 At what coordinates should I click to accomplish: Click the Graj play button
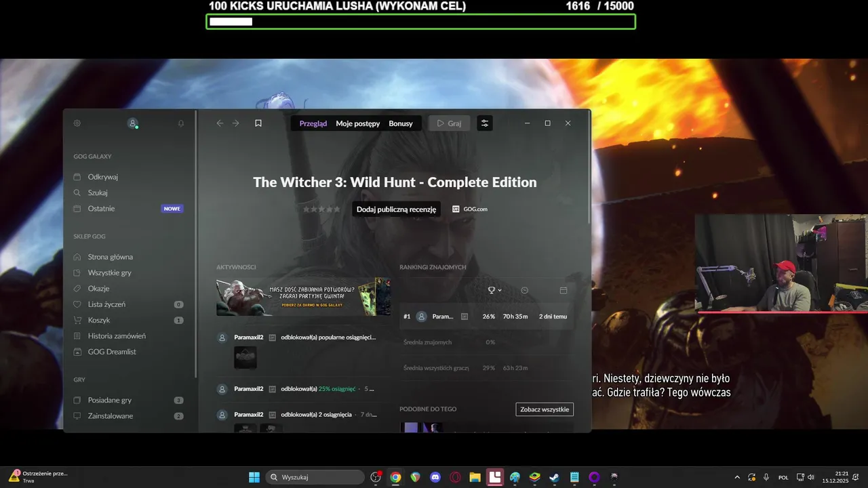point(449,123)
